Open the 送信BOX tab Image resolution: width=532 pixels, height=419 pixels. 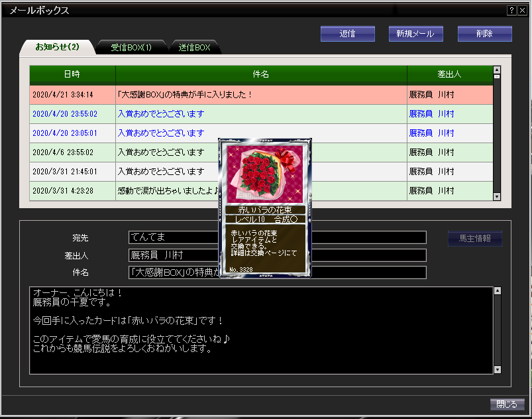pyautogui.click(x=195, y=47)
